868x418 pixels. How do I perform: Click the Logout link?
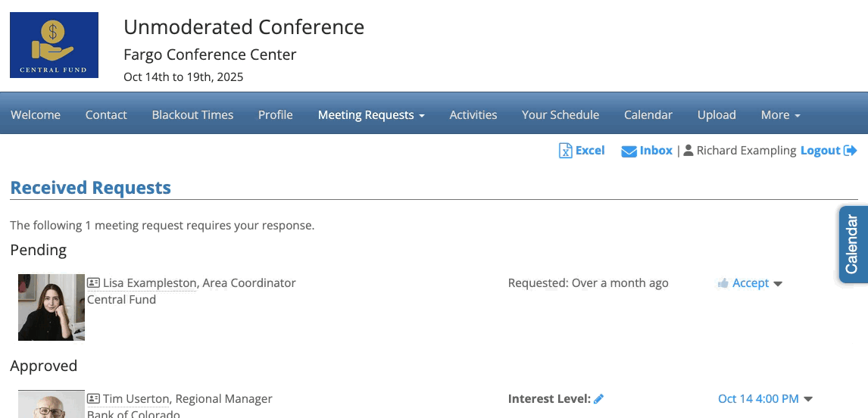(x=820, y=151)
